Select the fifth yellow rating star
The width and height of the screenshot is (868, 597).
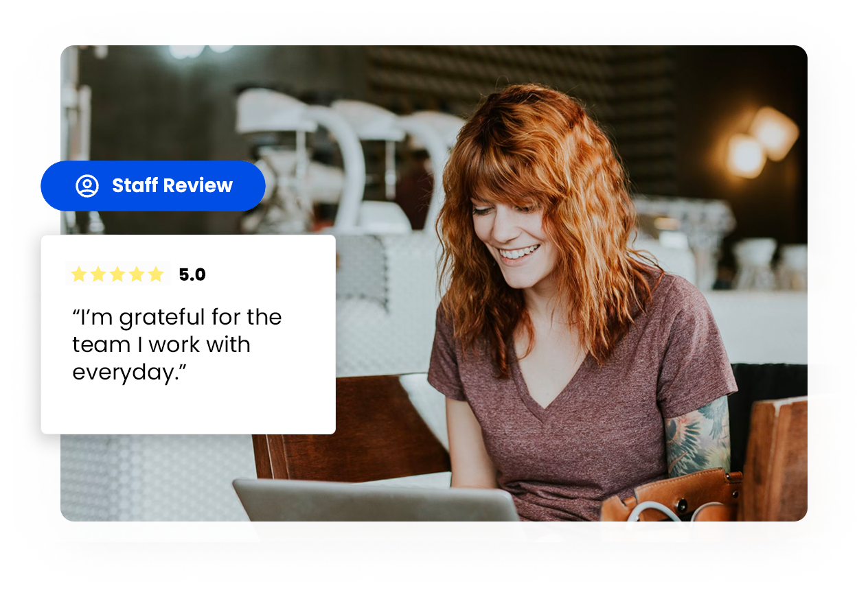point(156,274)
